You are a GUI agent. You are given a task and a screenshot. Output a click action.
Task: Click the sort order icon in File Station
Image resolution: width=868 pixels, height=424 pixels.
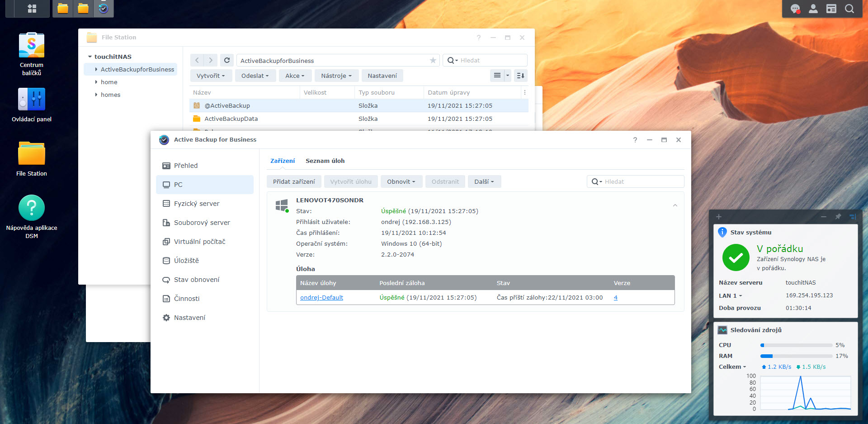pyautogui.click(x=520, y=76)
